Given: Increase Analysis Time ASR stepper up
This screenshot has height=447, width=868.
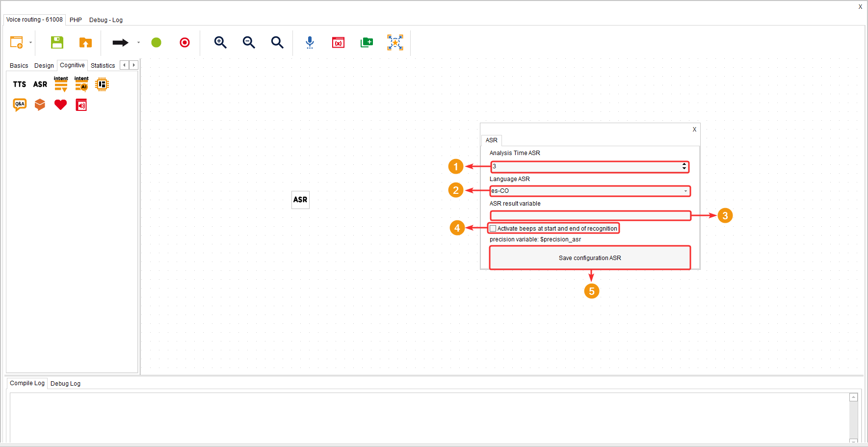Looking at the screenshot, I should coord(684,164).
